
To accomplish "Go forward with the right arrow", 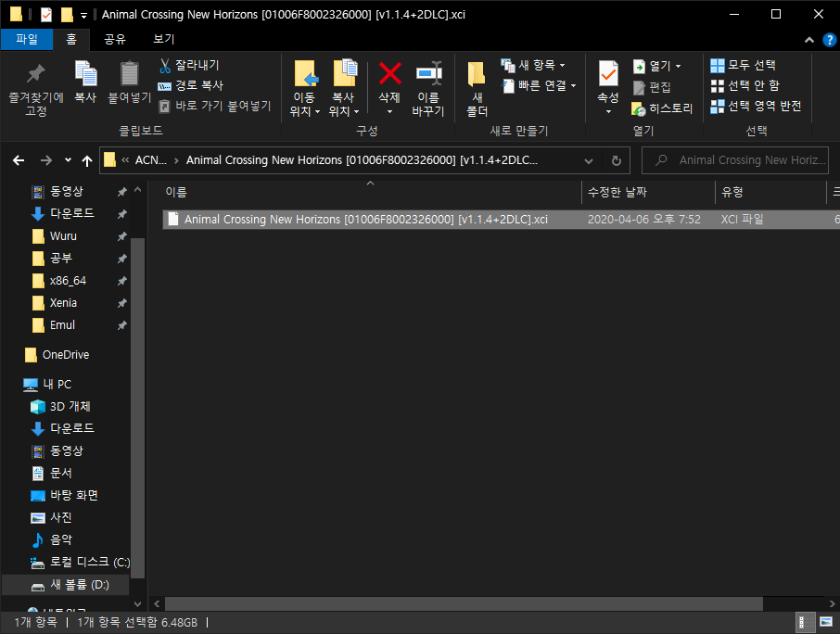I will pos(46,160).
